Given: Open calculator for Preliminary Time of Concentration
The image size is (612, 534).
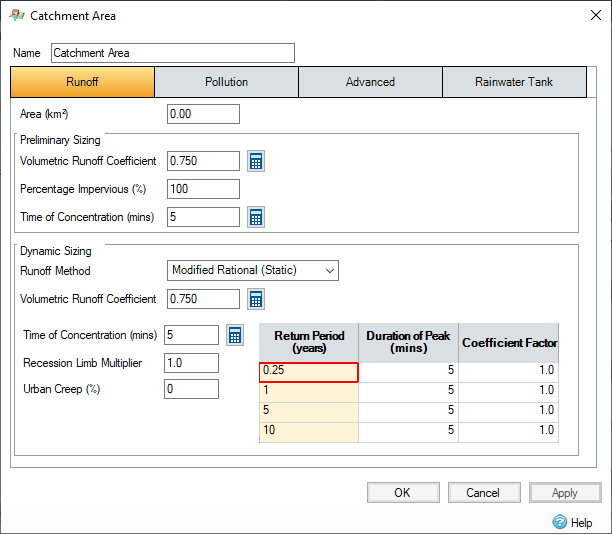Looking at the screenshot, I should (256, 217).
